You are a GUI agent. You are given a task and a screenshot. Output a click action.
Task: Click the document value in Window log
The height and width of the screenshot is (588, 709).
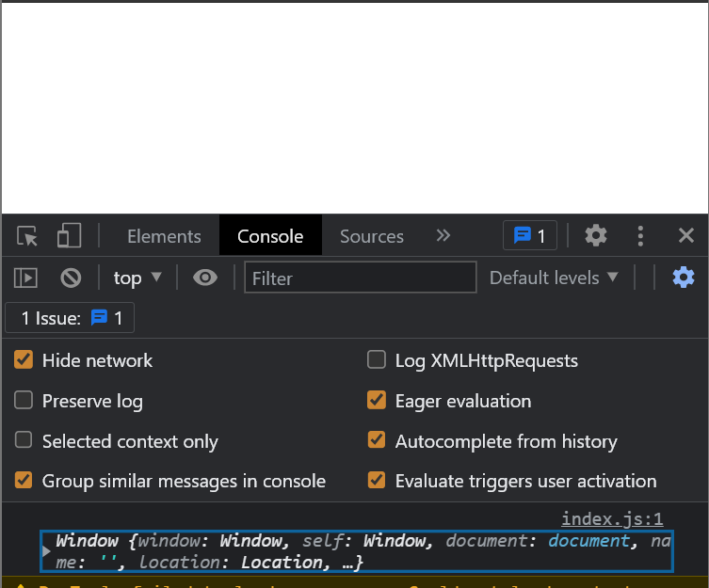[x=588, y=541]
